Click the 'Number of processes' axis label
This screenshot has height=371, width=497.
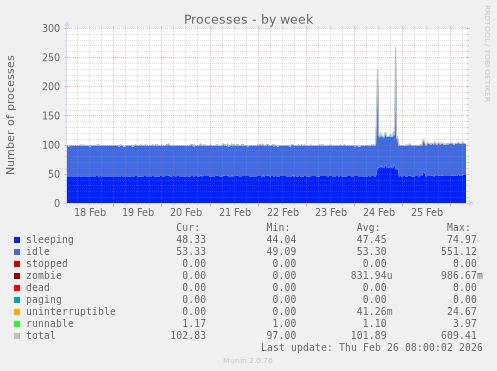point(11,115)
